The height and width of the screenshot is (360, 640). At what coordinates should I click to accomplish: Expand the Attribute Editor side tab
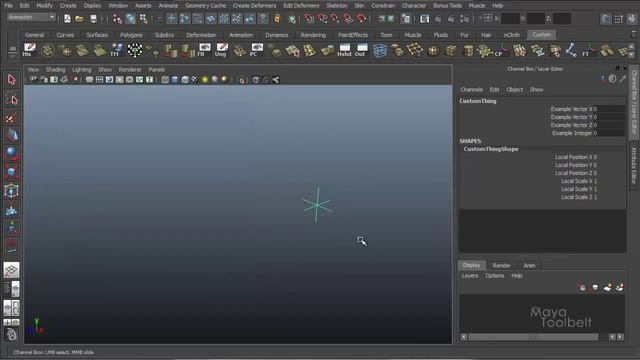[634, 165]
